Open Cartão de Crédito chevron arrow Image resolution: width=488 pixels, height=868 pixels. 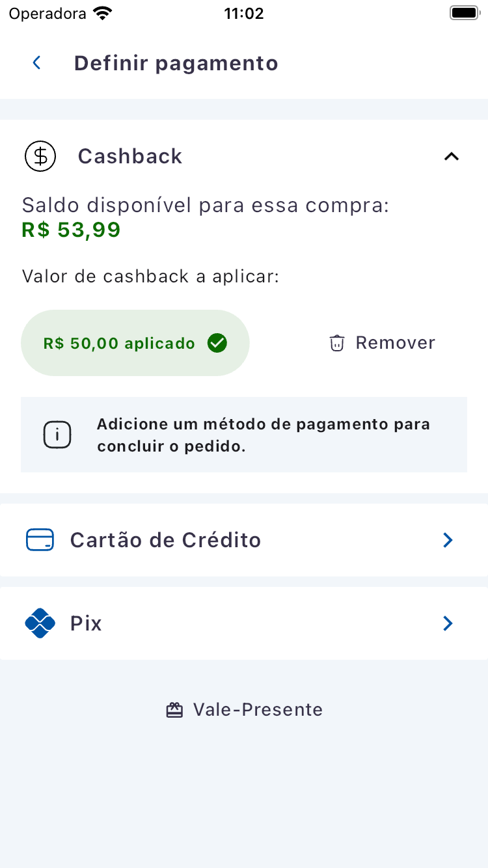[448, 540]
